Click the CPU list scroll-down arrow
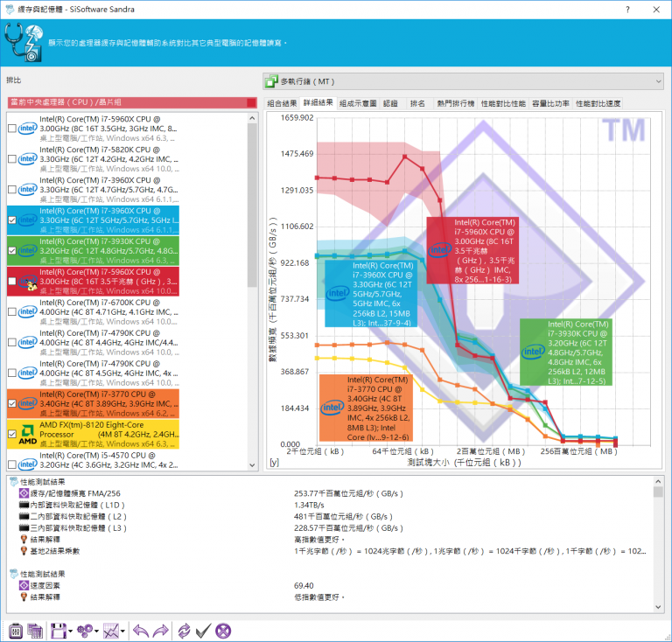The height and width of the screenshot is (642, 672). [252, 465]
